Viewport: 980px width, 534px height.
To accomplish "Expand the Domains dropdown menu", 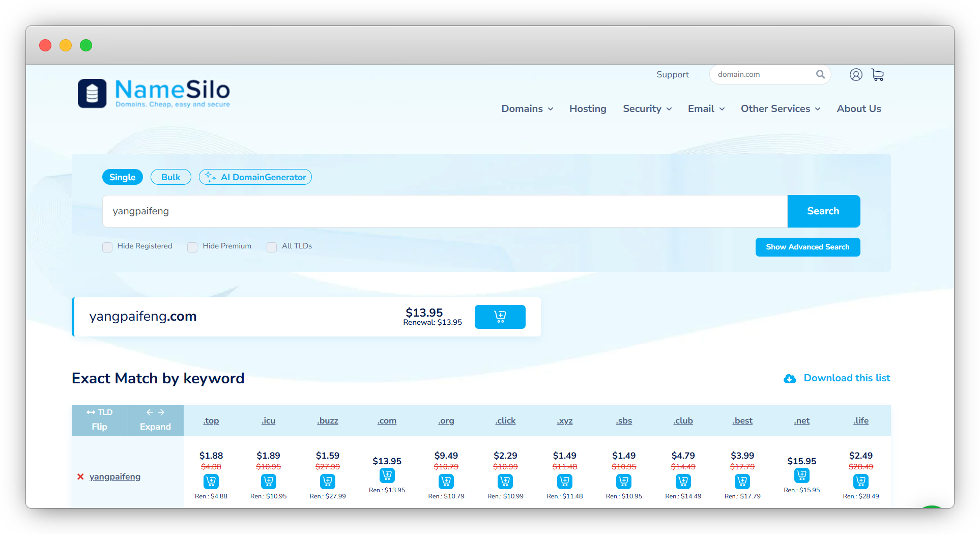I will pos(527,108).
